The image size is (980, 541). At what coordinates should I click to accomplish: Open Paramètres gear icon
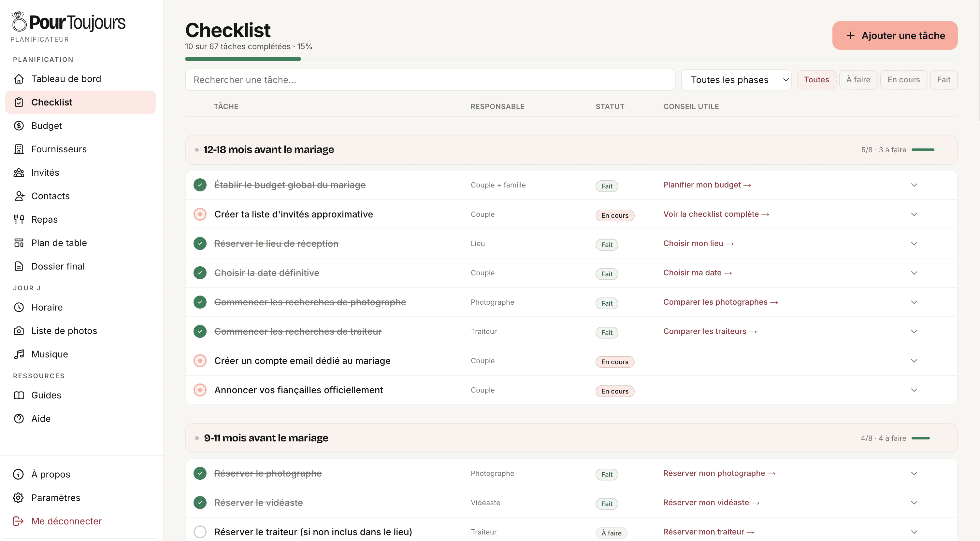click(x=18, y=498)
